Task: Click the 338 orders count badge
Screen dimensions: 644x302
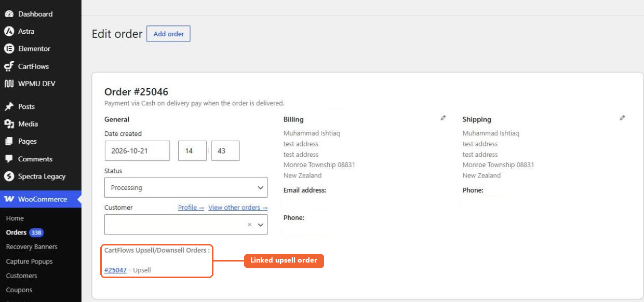Action: point(36,232)
